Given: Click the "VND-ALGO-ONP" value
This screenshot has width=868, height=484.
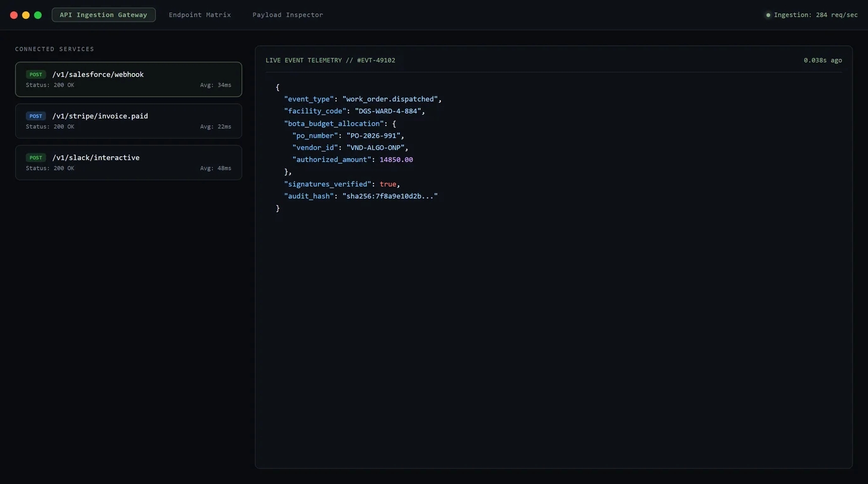Looking at the screenshot, I should (x=375, y=147).
